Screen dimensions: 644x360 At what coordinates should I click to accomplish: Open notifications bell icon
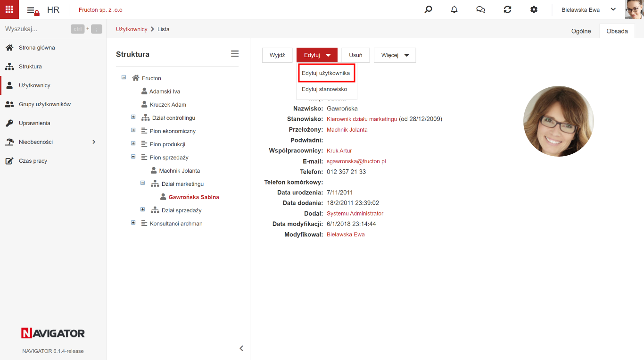[454, 9]
